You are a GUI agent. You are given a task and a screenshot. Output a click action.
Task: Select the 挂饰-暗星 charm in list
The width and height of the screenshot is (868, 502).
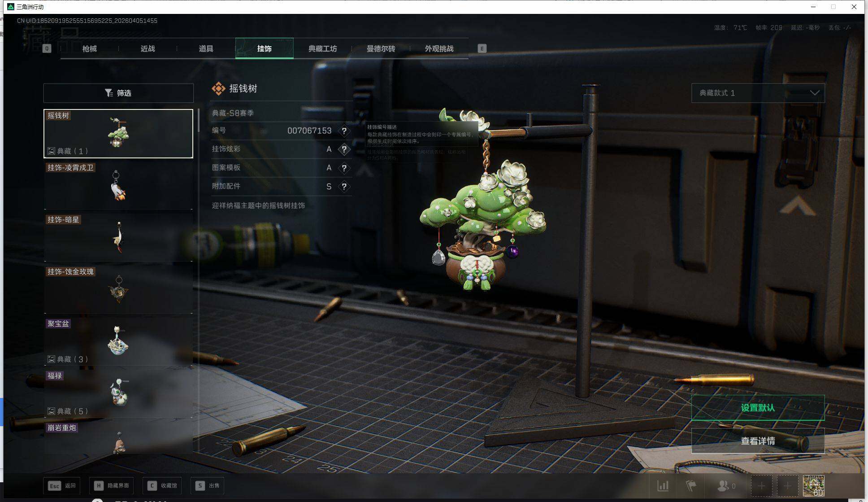(118, 238)
